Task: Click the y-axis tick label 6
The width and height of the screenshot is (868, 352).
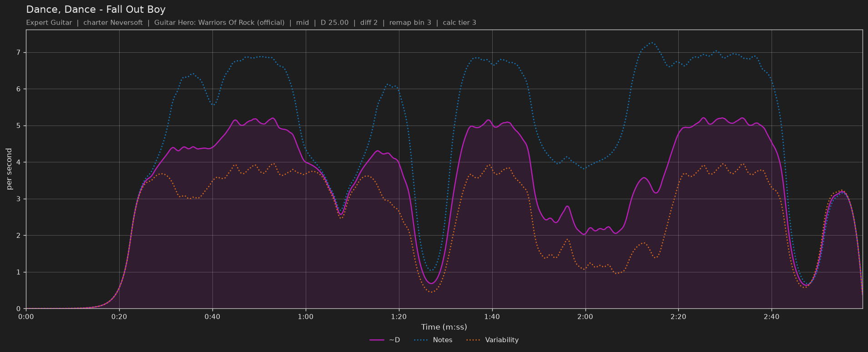Action: 20,89
